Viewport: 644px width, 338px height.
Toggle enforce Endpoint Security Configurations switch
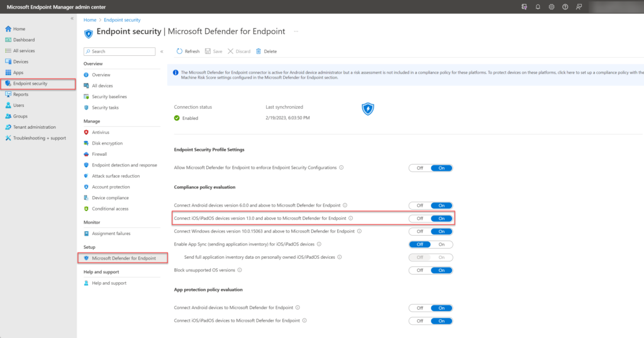coord(430,168)
